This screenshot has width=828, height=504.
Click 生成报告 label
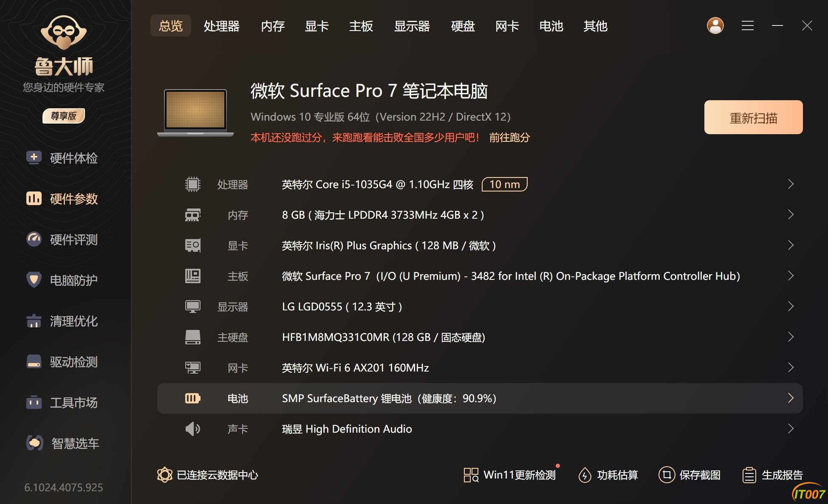coord(782,475)
